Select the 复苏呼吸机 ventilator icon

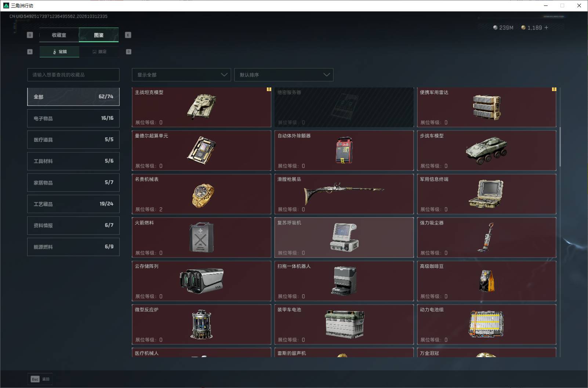coord(344,237)
